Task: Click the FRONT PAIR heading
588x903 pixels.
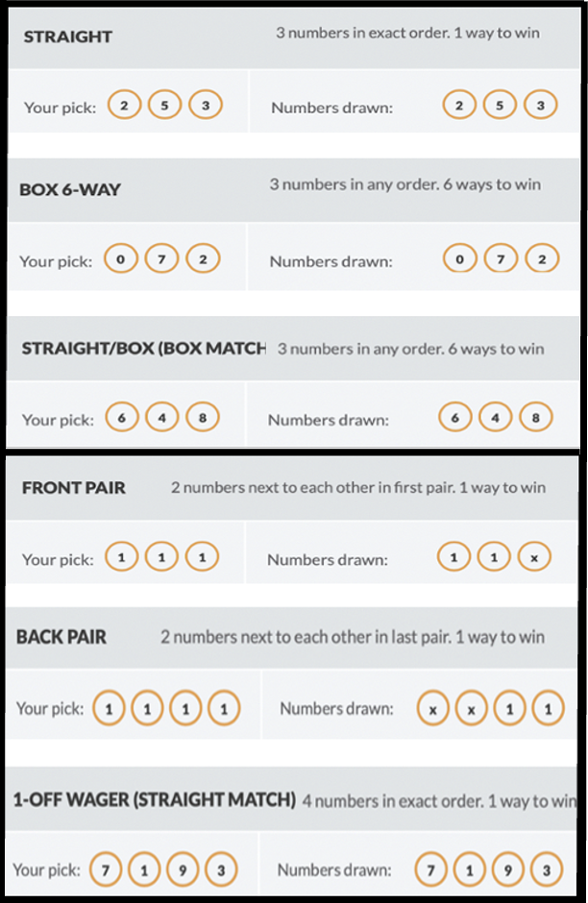Action: click(x=73, y=488)
